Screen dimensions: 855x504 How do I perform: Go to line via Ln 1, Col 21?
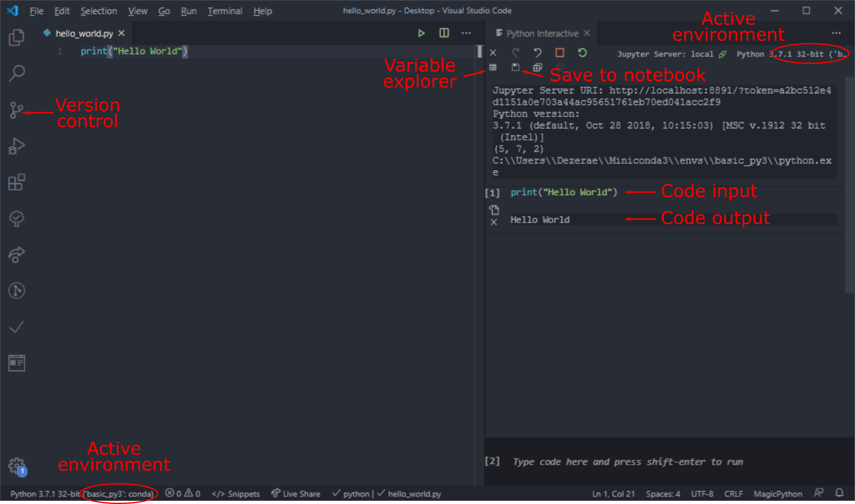(613, 494)
